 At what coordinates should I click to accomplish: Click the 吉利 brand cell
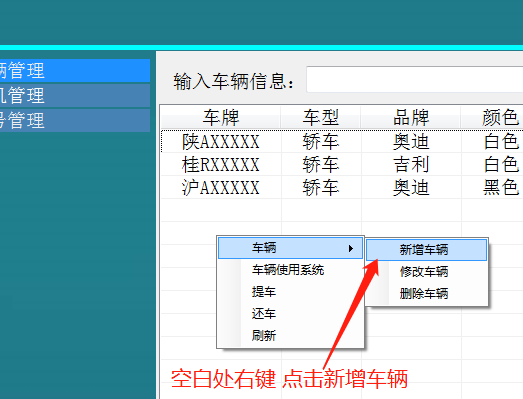point(411,164)
